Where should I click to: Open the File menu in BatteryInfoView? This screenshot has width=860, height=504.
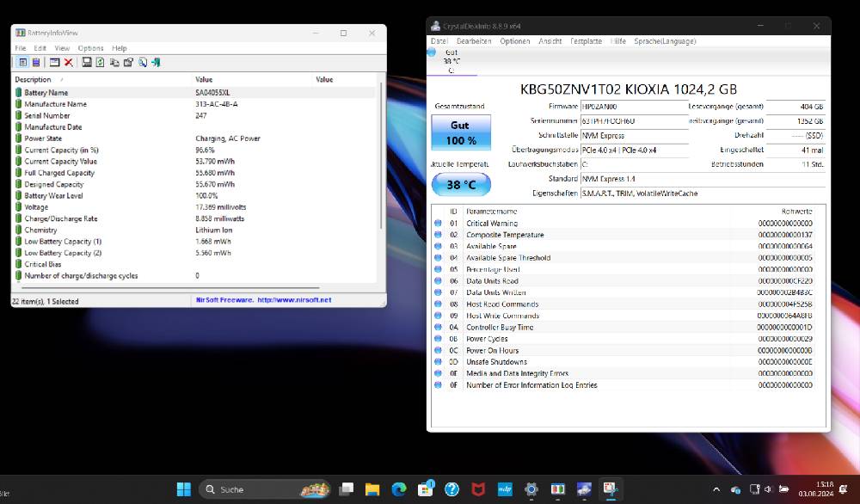21,48
